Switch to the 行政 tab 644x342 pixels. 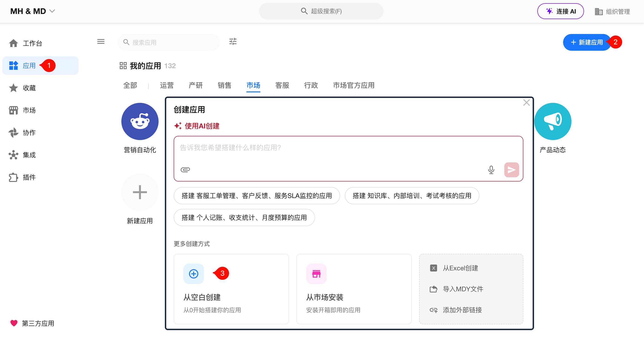point(311,85)
